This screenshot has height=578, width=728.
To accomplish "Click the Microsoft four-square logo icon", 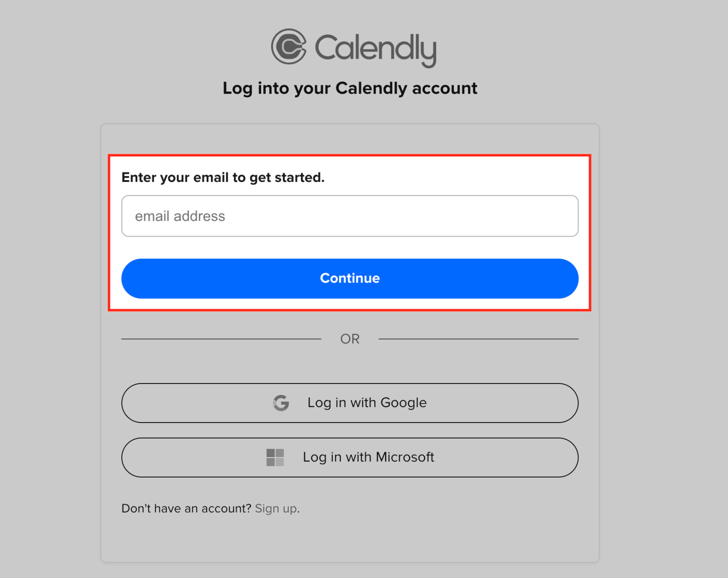I will pos(275,457).
